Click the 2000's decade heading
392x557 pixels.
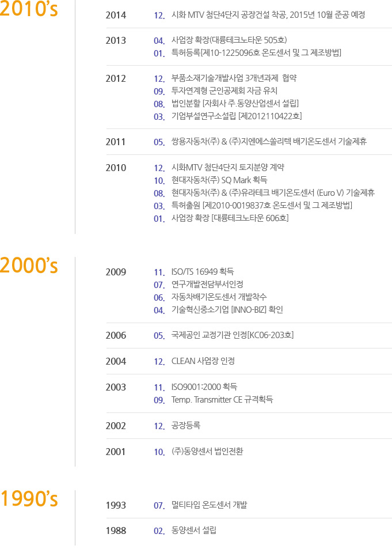29,265
